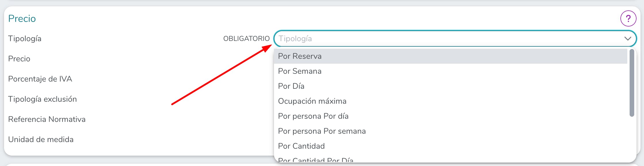Viewport: 644px width, 166px height.
Task: Pick the Por Día option
Action: click(x=451, y=86)
